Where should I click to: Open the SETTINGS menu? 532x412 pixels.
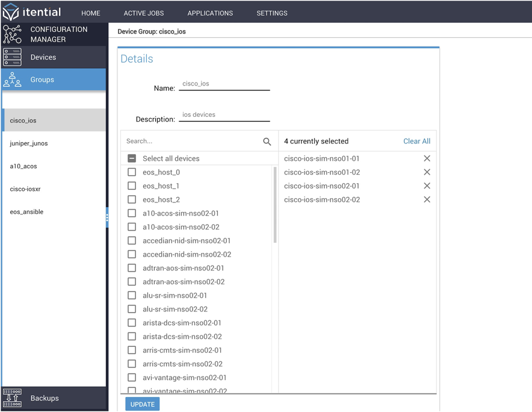point(271,13)
